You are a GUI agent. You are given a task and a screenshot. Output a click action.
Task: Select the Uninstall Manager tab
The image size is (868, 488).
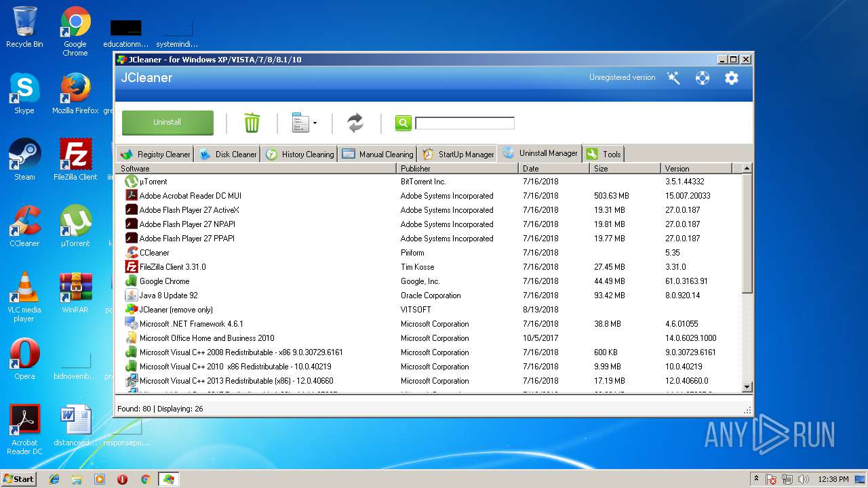[540, 153]
